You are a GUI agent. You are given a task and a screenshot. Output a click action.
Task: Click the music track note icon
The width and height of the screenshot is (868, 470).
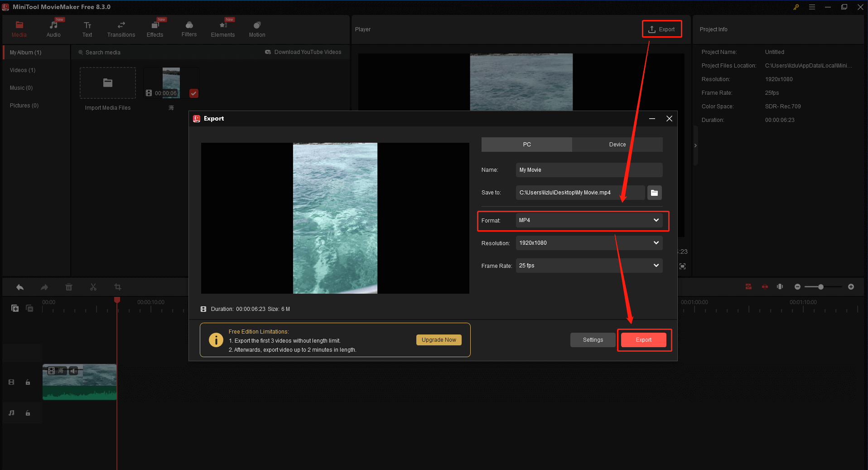pyautogui.click(x=11, y=413)
